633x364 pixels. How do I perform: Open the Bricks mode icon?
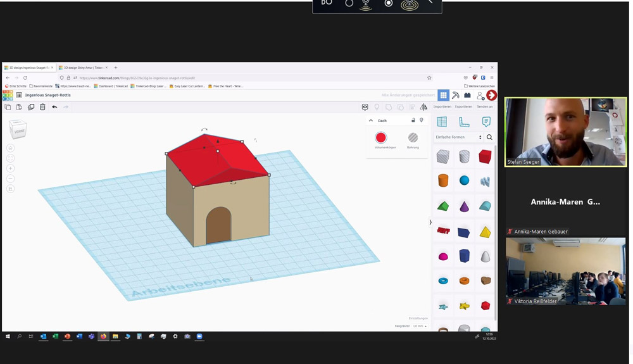[467, 95]
